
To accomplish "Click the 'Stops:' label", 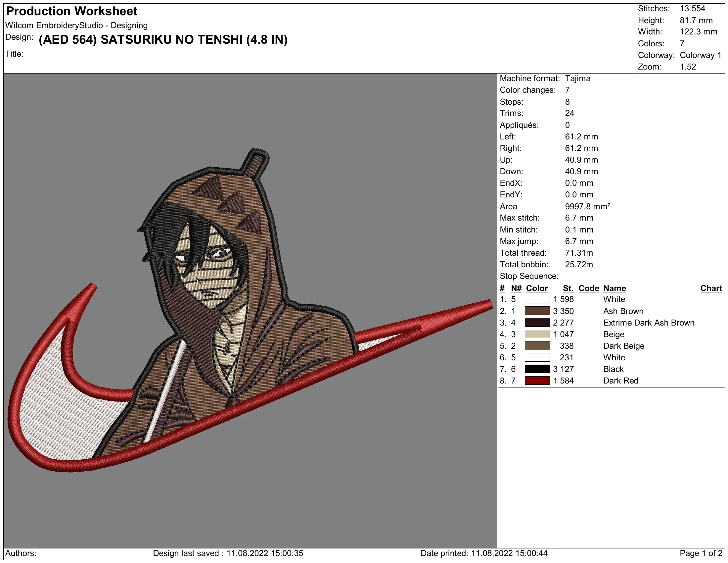I will coord(512,102).
